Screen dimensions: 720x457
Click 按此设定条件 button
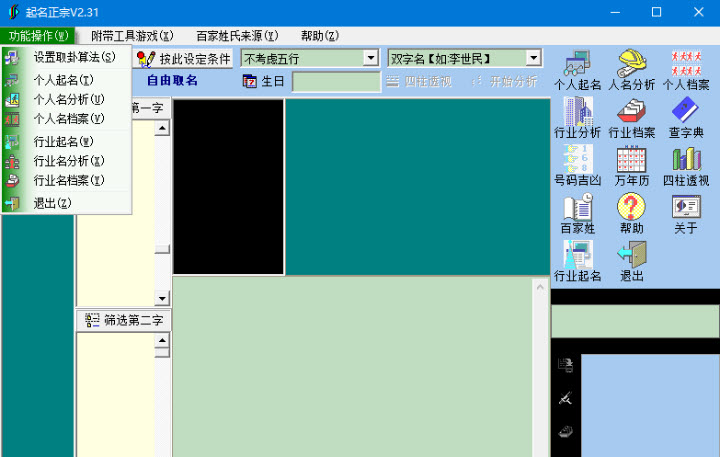click(x=184, y=58)
